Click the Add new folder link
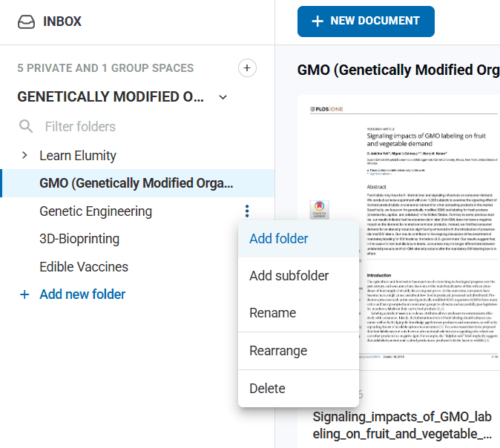Viewport: 500px width, 448px height. (x=82, y=294)
